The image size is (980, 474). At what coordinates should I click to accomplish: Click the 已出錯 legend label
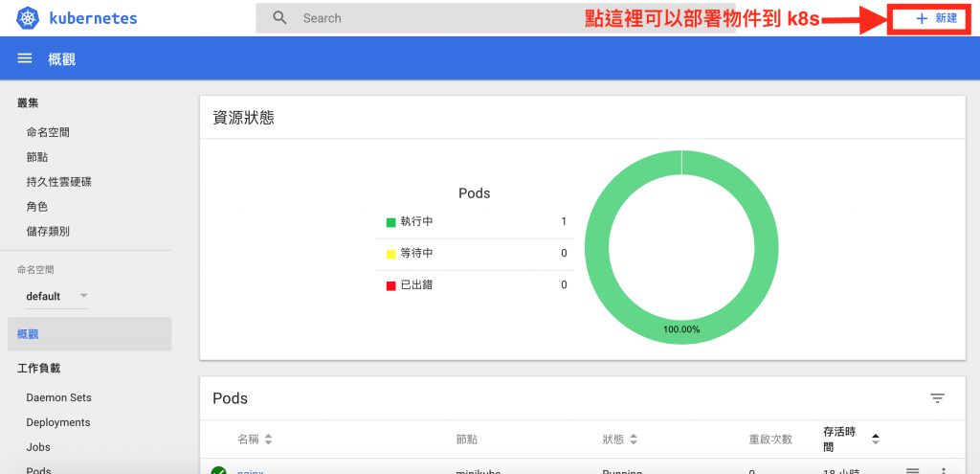coord(417,285)
